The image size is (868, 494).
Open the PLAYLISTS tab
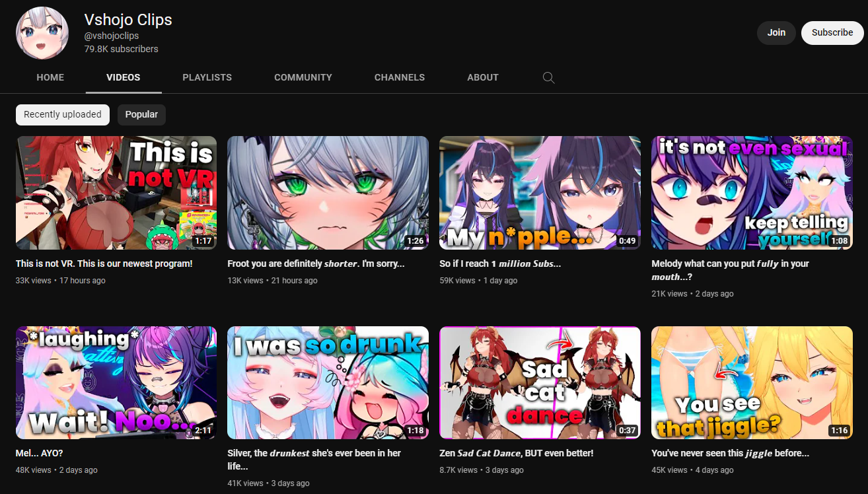207,77
